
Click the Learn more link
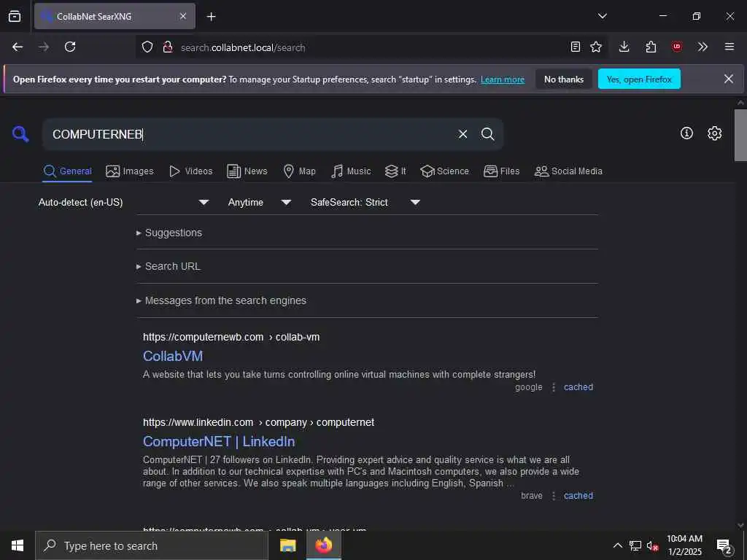[503, 79]
